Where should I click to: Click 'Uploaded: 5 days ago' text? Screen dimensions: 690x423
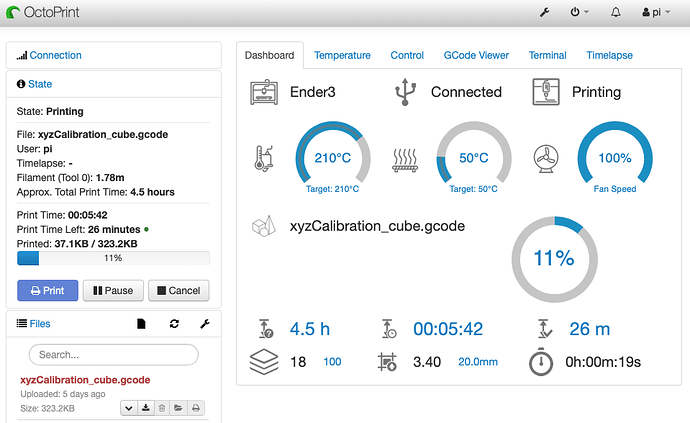63,394
